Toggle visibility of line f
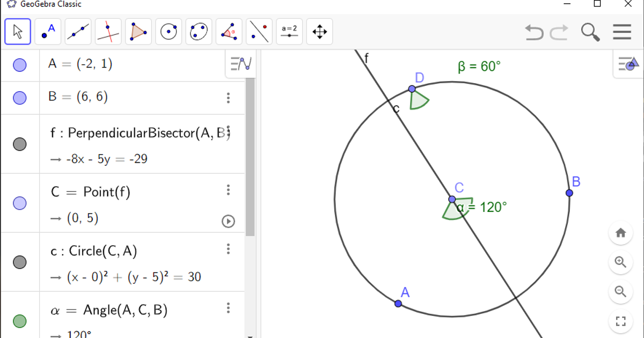The width and height of the screenshot is (644, 338). click(20, 144)
